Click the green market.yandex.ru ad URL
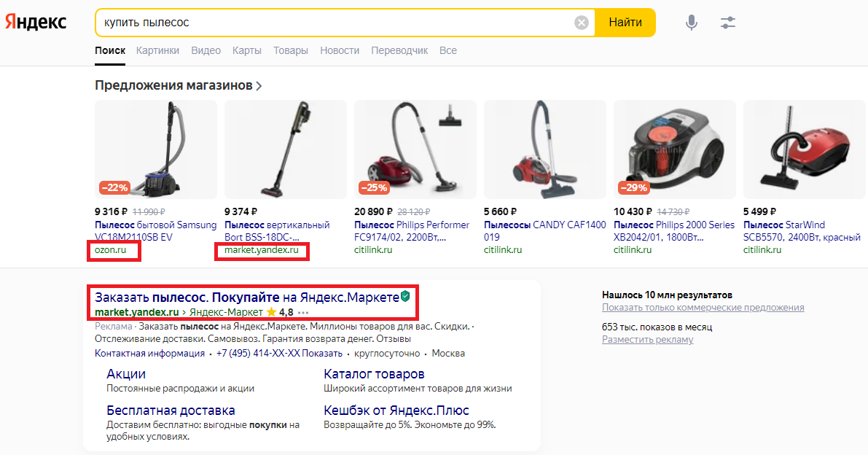The height and width of the screenshot is (455, 868). click(x=137, y=312)
